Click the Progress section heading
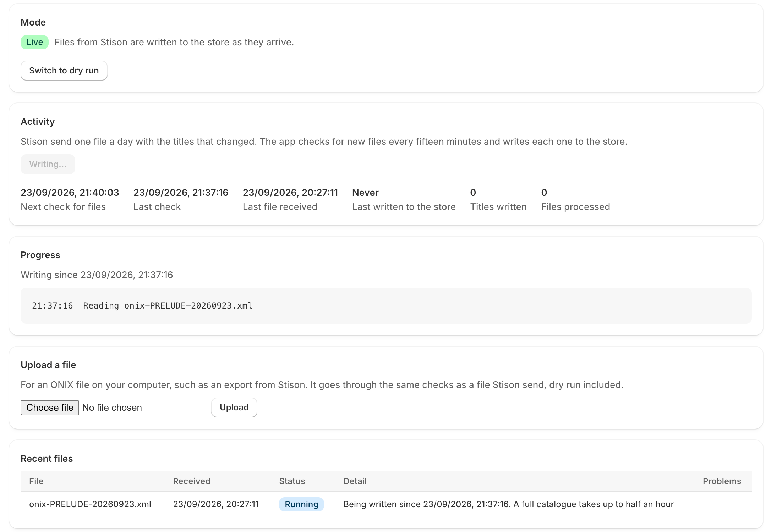Screen dimensions: 771x532 [40, 255]
